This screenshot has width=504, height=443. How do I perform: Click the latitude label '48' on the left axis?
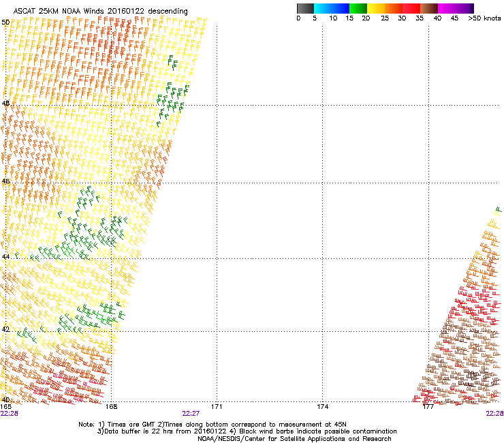click(5, 104)
